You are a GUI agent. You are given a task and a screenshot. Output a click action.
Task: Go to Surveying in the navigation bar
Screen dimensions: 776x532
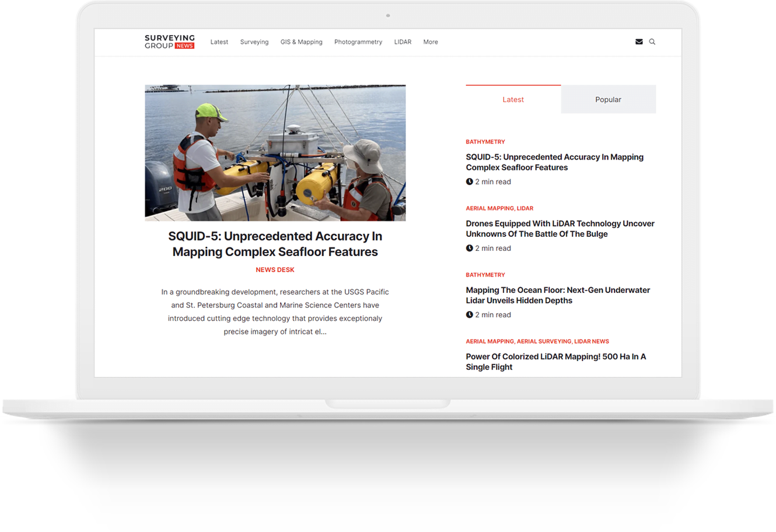click(x=254, y=42)
